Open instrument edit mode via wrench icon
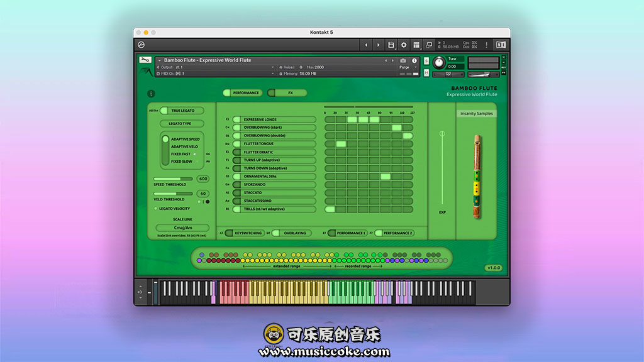The width and height of the screenshot is (644, 362). 145,60
